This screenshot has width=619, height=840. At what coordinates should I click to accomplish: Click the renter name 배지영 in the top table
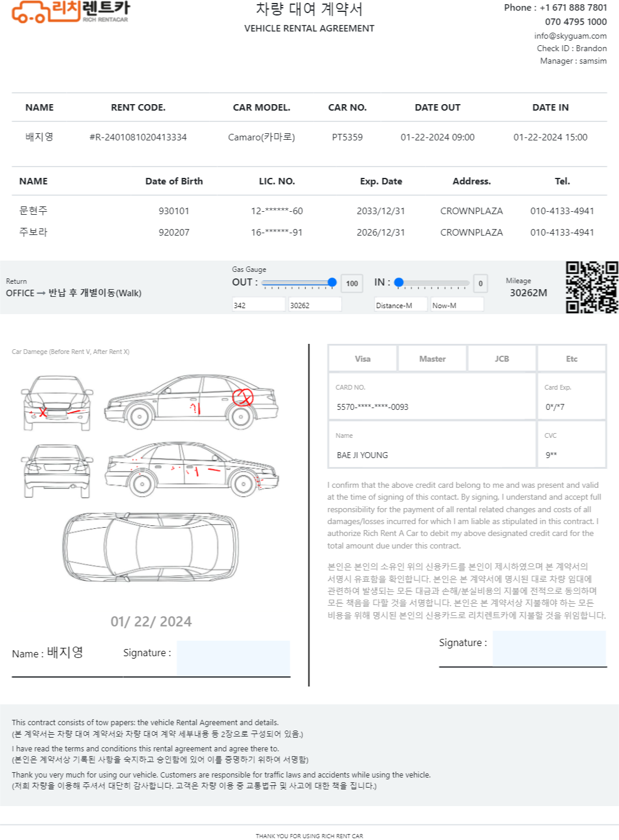click(39, 137)
